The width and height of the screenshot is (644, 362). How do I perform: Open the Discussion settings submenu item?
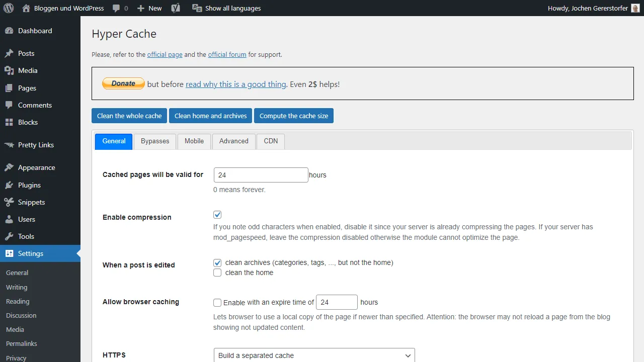(21, 315)
